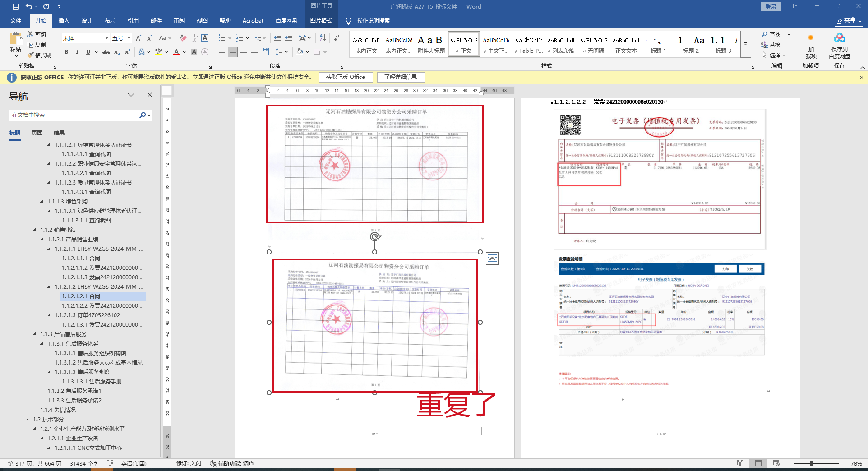Toggle align left

tap(222, 52)
